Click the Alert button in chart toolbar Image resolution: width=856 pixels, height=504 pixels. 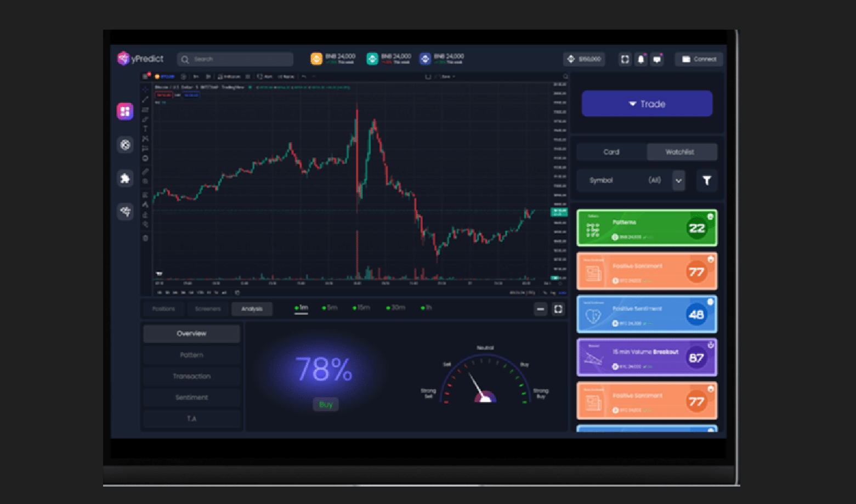click(265, 77)
